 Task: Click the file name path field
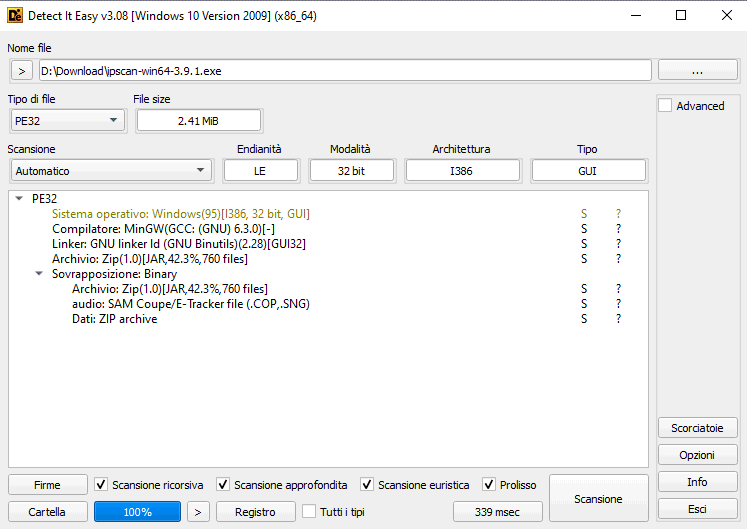pyautogui.click(x=345, y=71)
